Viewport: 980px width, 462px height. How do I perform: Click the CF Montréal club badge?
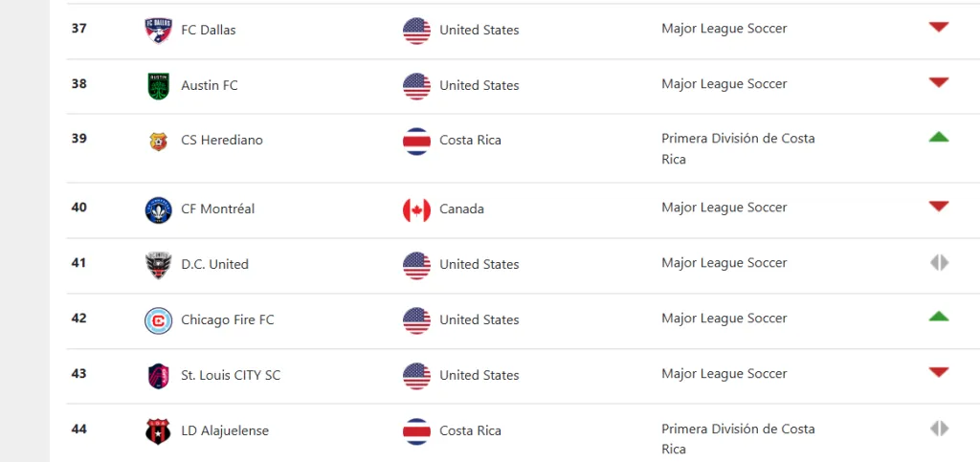pyautogui.click(x=158, y=209)
